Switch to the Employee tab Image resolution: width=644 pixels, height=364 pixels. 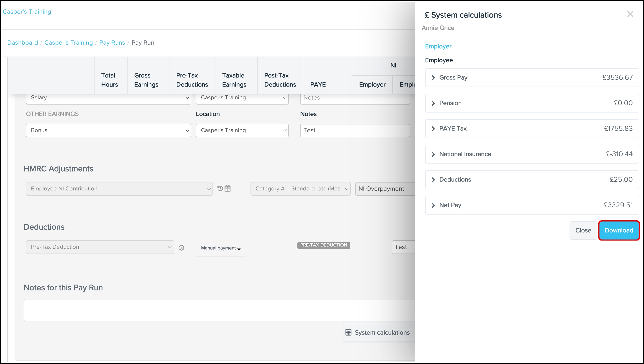tap(439, 60)
